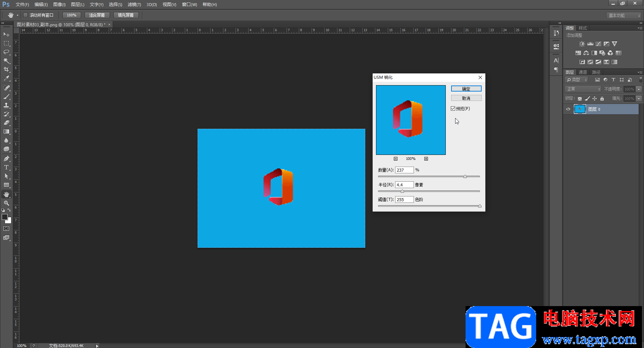Select the Magic Wand tool
The height and width of the screenshot is (348, 644).
[6, 61]
